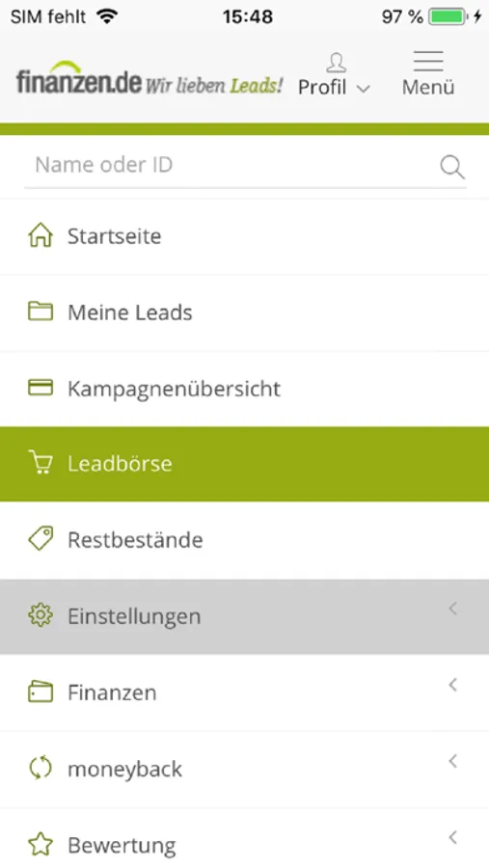Tap the card icon beside Kampagnenübersicht
The width and height of the screenshot is (489, 868).
[41, 388]
